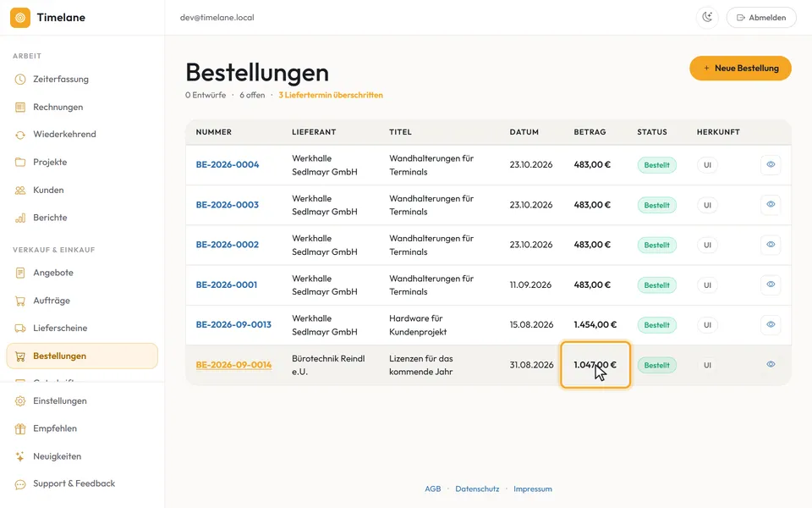Click the Kunden people icon
This screenshot has width=812, height=508.
click(x=20, y=190)
